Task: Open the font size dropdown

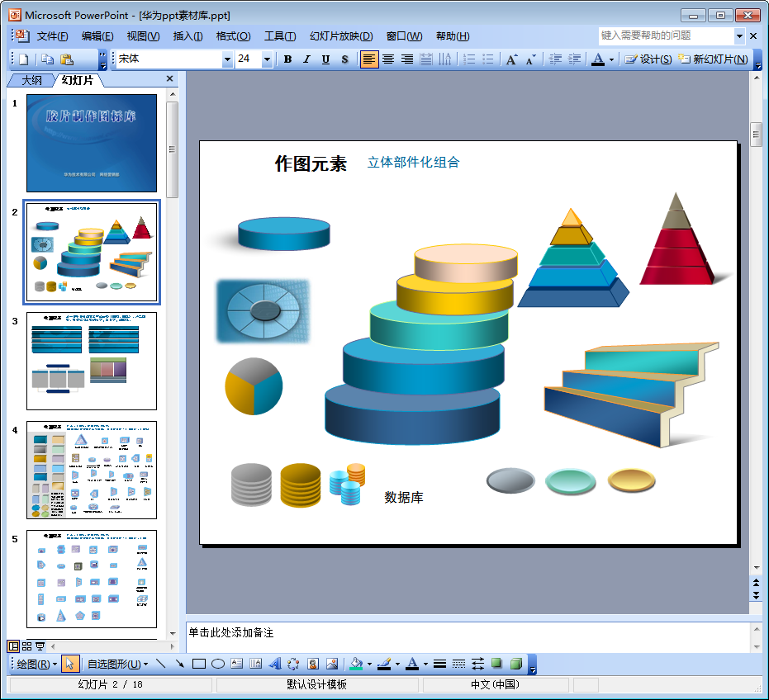Action: pos(267,59)
